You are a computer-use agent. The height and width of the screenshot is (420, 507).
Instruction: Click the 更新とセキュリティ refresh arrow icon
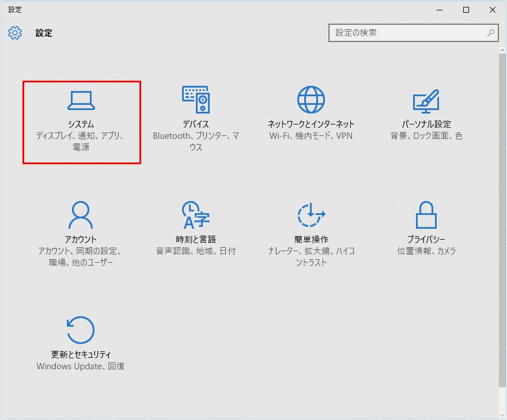pyautogui.click(x=81, y=330)
